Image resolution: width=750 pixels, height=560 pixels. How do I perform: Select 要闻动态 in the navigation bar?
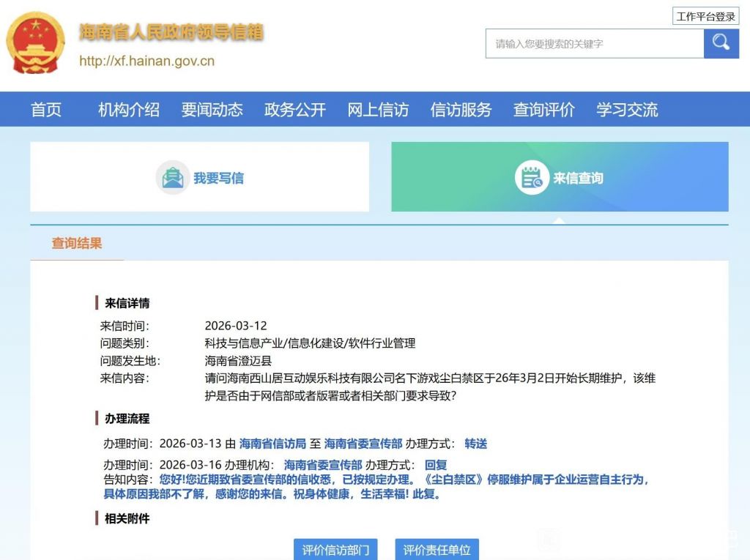[212, 110]
